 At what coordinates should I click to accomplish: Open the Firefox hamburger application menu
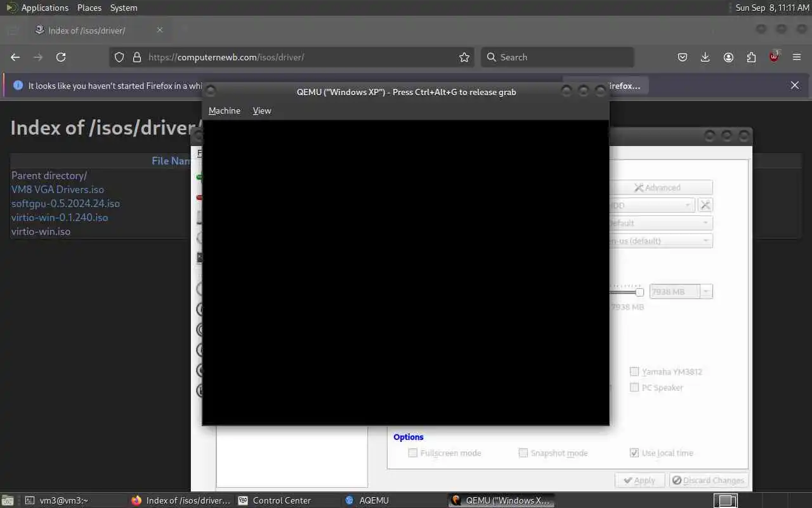point(797,57)
